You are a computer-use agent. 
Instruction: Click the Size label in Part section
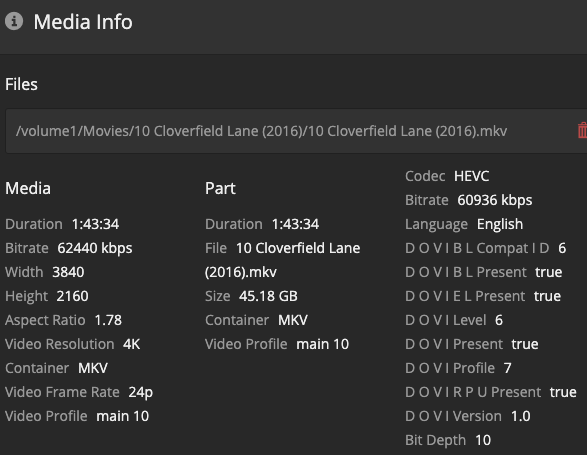(x=218, y=296)
